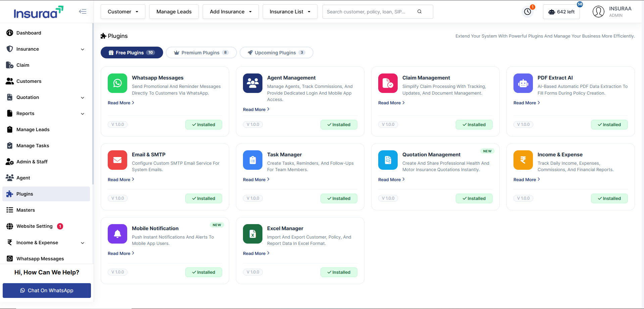
Task: Click the Excel Manager plugin icon
Action: click(253, 234)
